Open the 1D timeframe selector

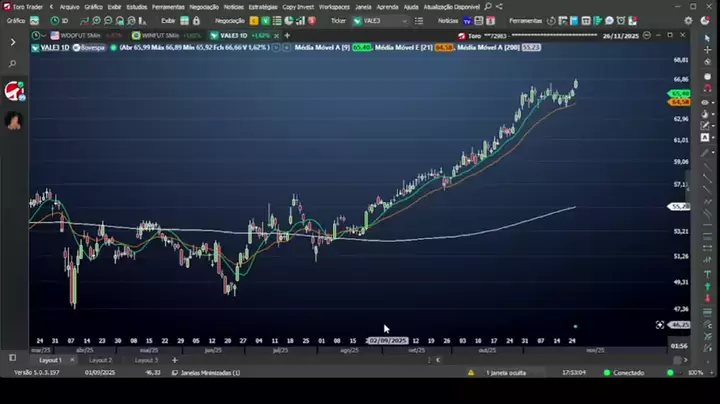coord(62,20)
